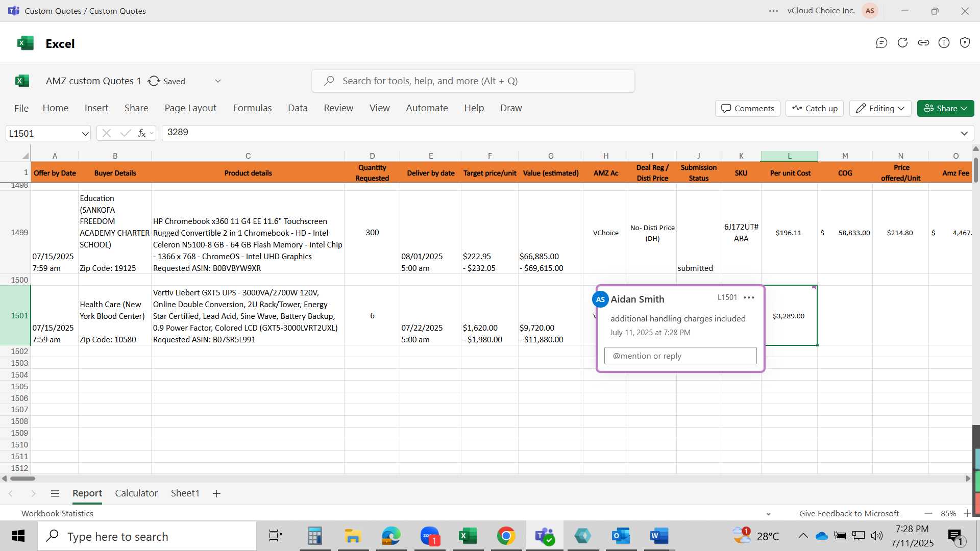980x551 pixels.
Task: Click the Draw ribbon tab
Action: (x=511, y=108)
